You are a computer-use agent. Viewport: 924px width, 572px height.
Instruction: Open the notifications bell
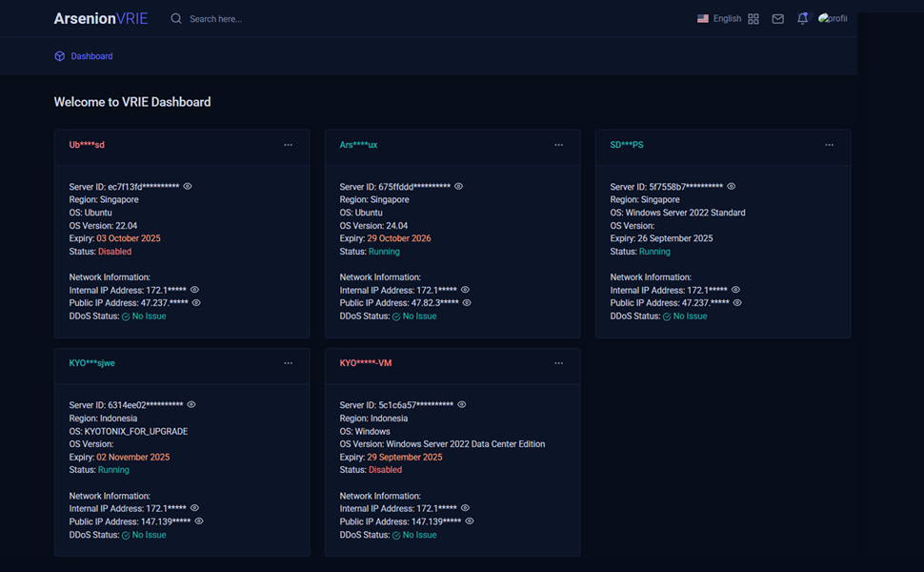pos(802,19)
